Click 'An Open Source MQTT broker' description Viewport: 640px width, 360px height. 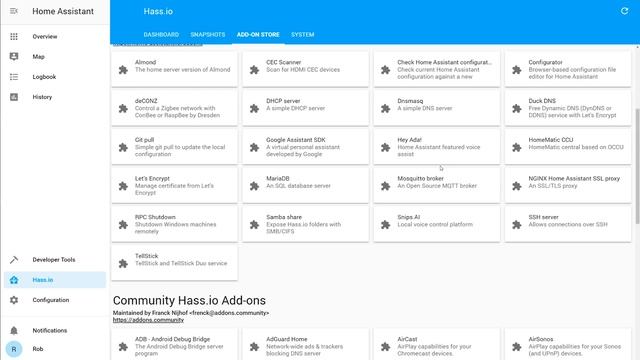coord(437,186)
